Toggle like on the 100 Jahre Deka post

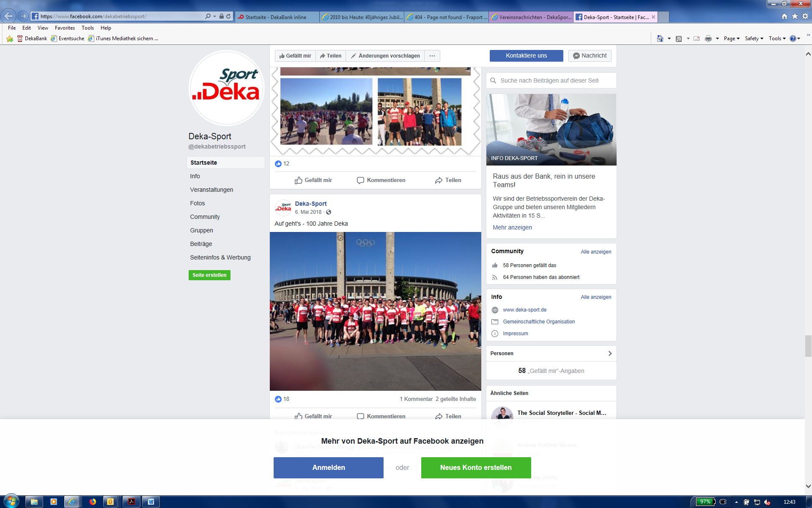[313, 416]
